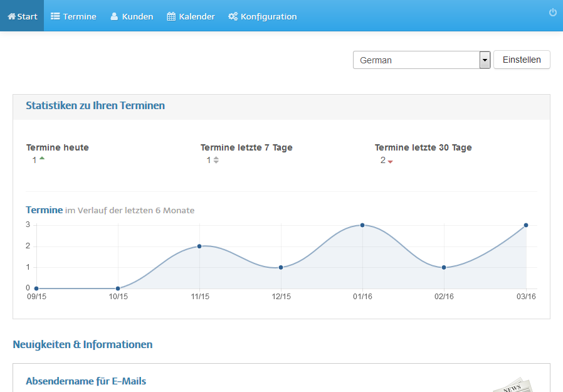Click the Termine heute label
The image size is (563, 392).
coord(58,147)
